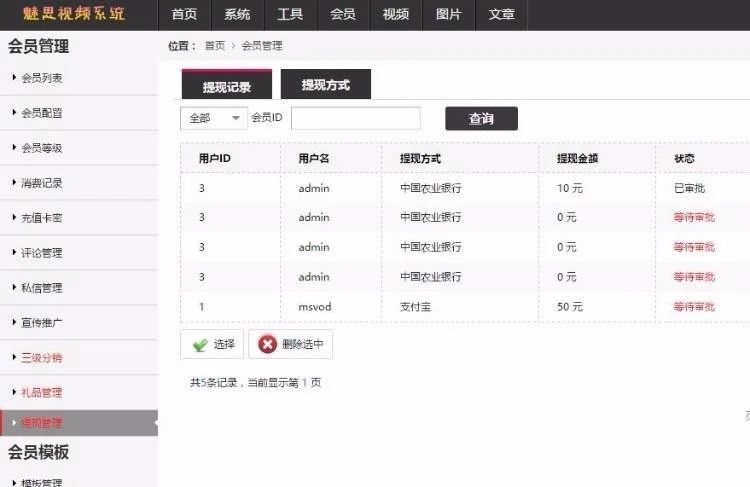Viewport: 750px width, 487px height.
Task: Select the 提现记录 tab
Action: [x=226, y=86]
